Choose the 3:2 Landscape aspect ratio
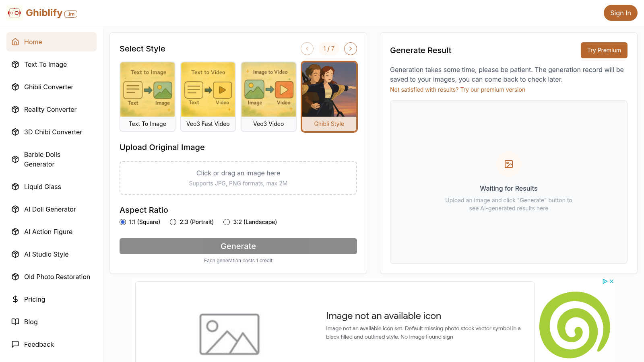Viewport: 644px width, 362px height. click(227, 222)
